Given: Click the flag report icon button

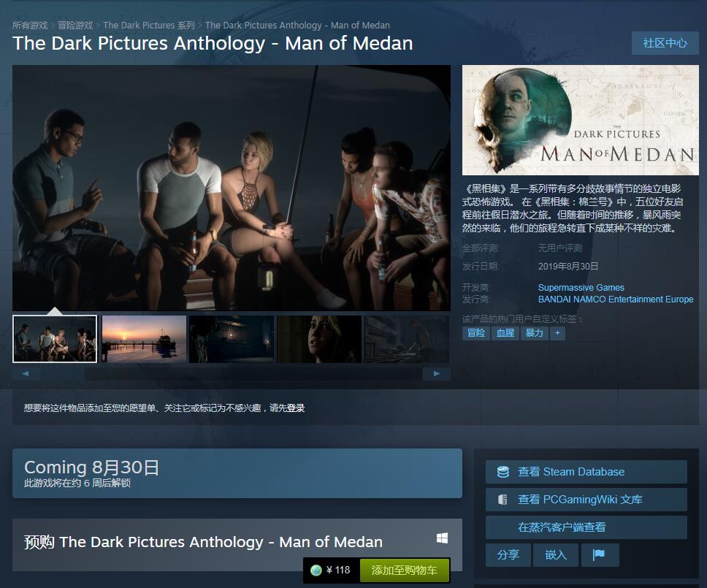Looking at the screenshot, I should pos(600,554).
